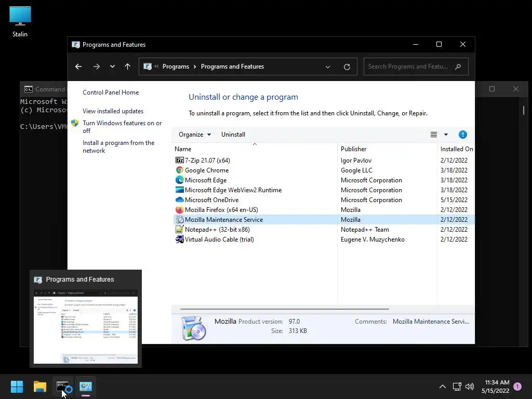The width and height of the screenshot is (532, 399).
Task: Refresh the Programs and Features list
Action: 347,67
